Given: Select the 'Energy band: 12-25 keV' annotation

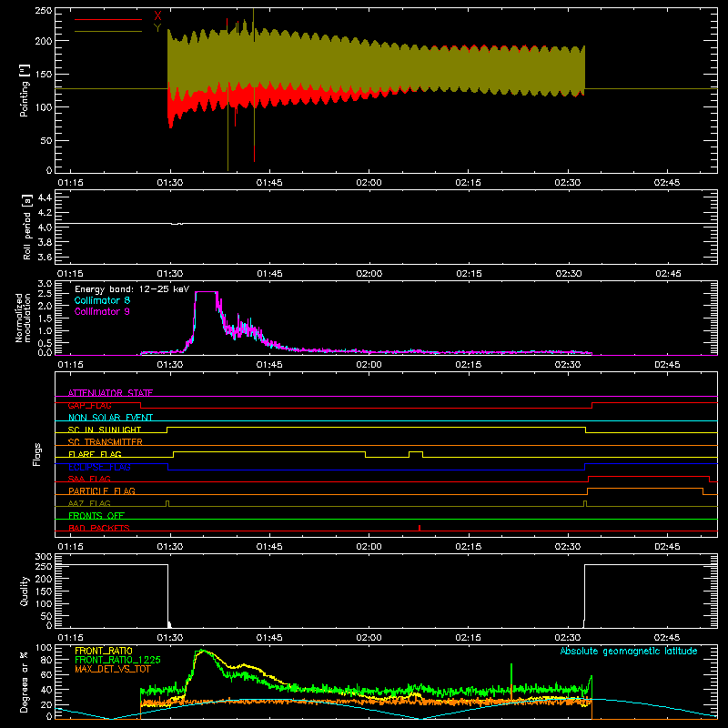Looking at the screenshot, I should click(132, 289).
